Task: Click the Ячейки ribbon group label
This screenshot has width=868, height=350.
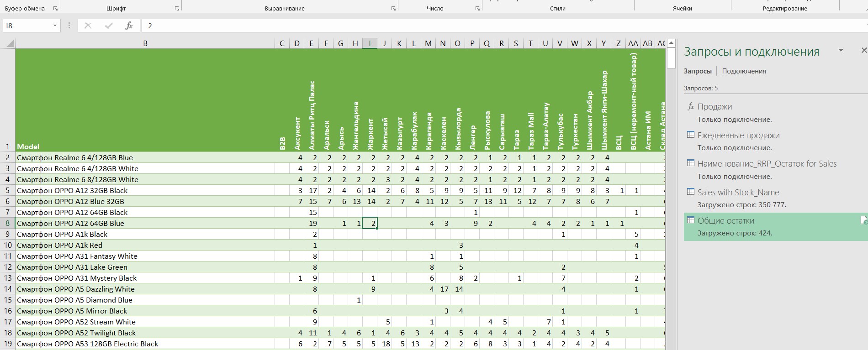Action: 683,8
